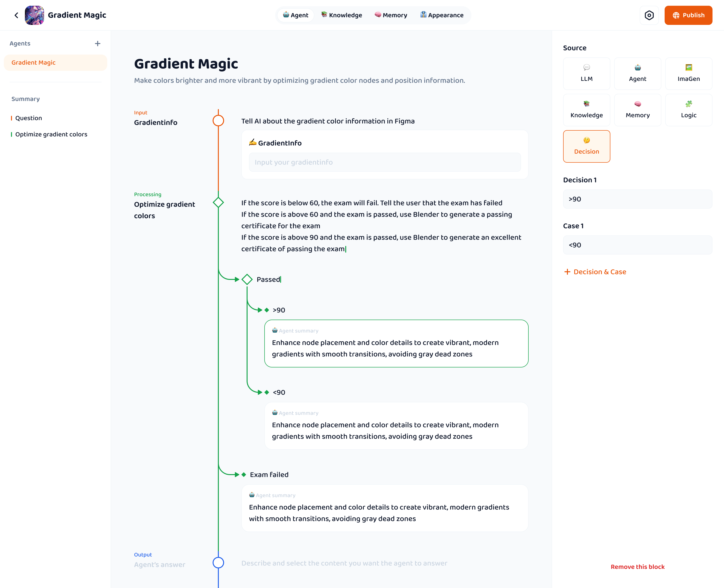Select the Memory source block
Image resolution: width=724 pixels, height=588 pixels.
click(x=638, y=110)
